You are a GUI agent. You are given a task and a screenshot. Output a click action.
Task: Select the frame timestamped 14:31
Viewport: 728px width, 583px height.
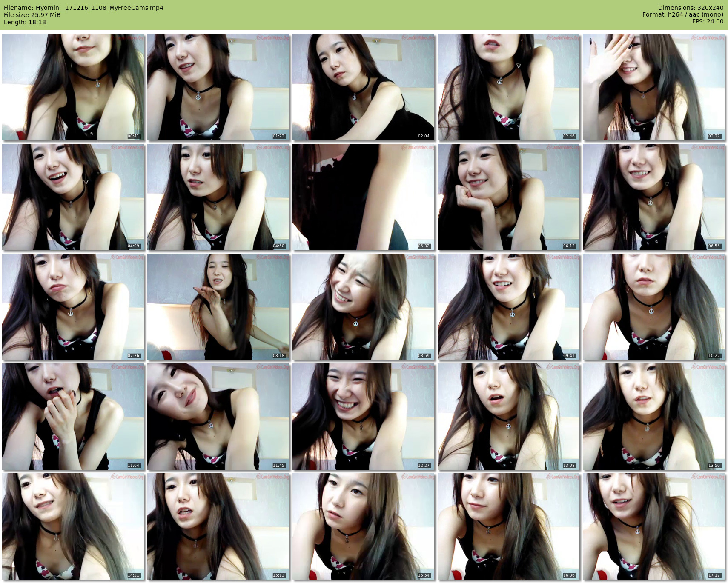[x=73, y=526]
